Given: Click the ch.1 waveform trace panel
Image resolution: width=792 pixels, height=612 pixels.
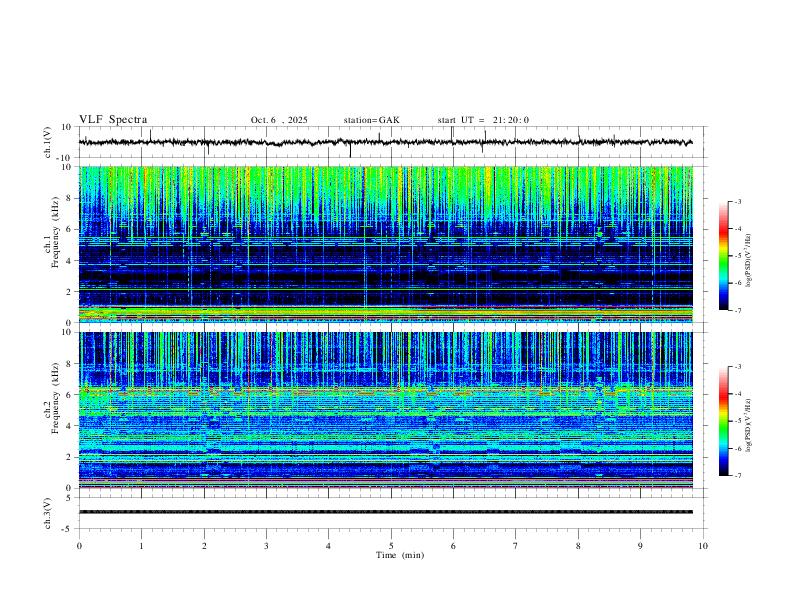Looking at the screenshot, I should (393, 142).
